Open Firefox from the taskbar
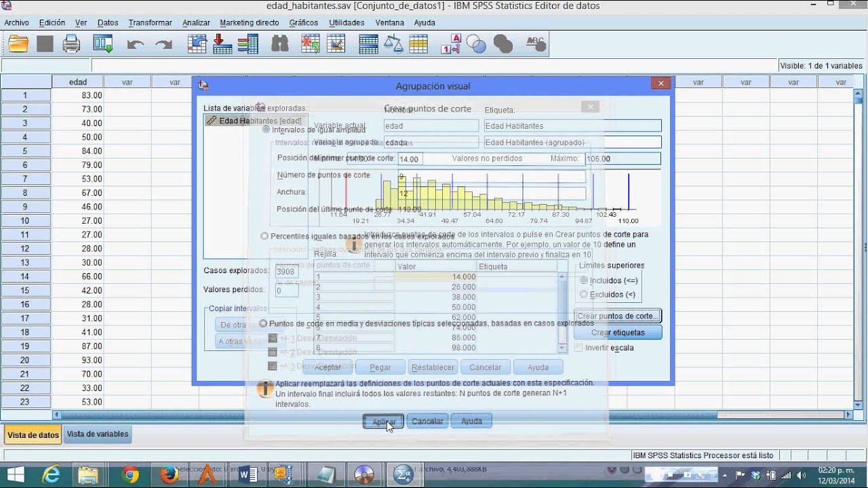This screenshot has height=488, width=868. tap(170, 474)
